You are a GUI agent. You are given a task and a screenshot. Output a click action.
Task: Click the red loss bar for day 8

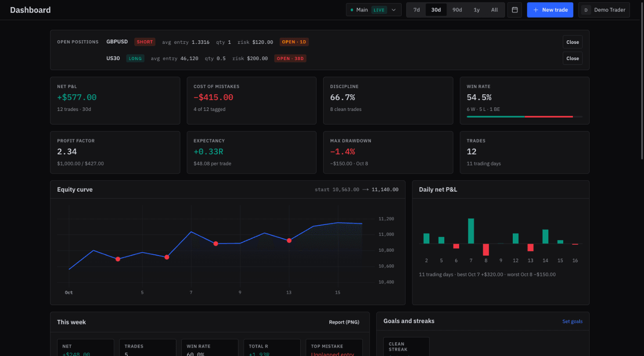click(x=486, y=249)
